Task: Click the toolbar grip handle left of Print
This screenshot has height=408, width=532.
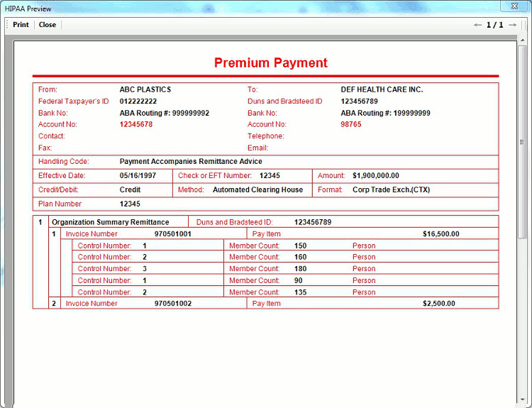Action: coord(7,25)
